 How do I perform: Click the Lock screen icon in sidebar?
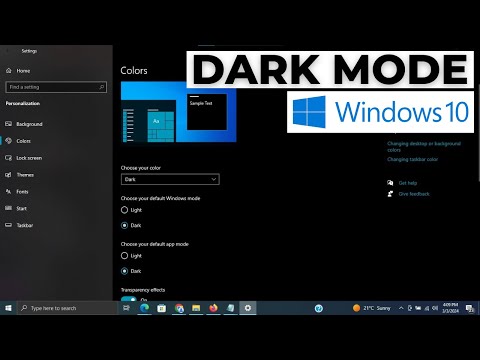point(8,158)
